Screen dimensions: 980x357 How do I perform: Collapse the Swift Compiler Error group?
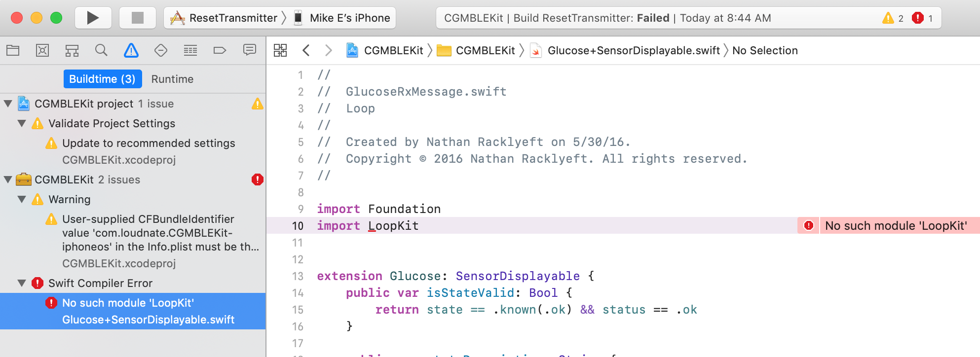coord(22,283)
